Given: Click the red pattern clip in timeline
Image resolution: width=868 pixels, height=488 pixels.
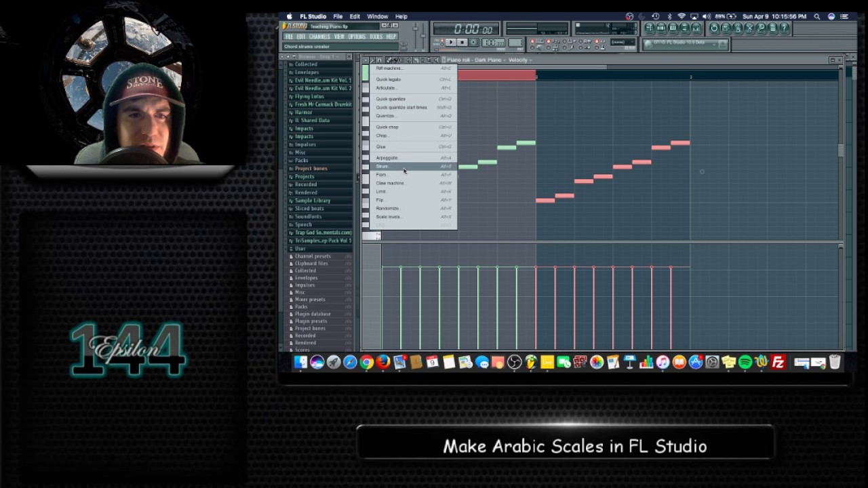Looking at the screenshot, I should [496, 75].
